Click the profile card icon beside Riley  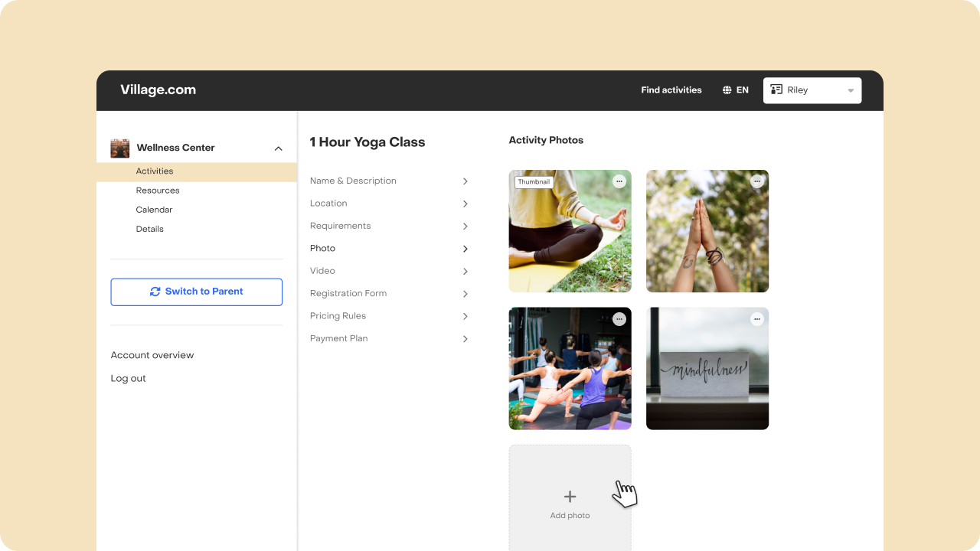click(776, 90)
